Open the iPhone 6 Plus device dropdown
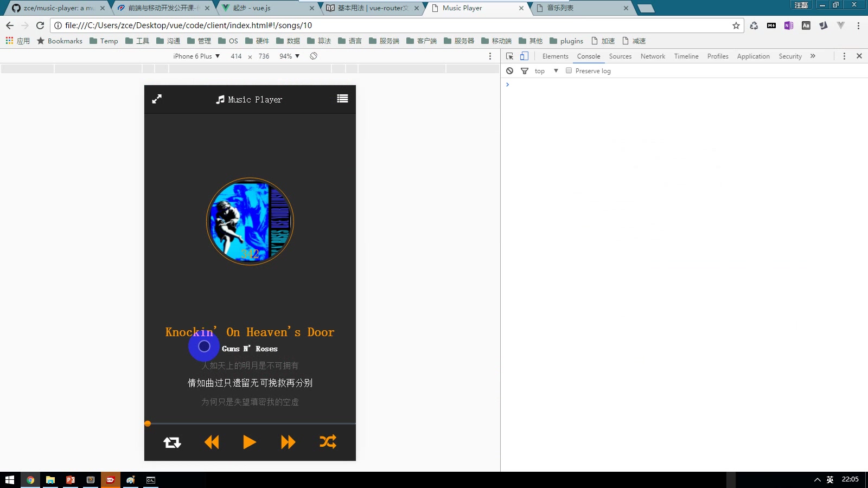868x488 pixels. click(196, 56)
